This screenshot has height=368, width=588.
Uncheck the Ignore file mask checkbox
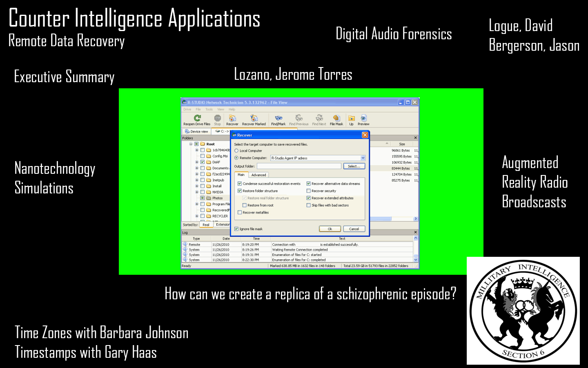click(236, 229)
